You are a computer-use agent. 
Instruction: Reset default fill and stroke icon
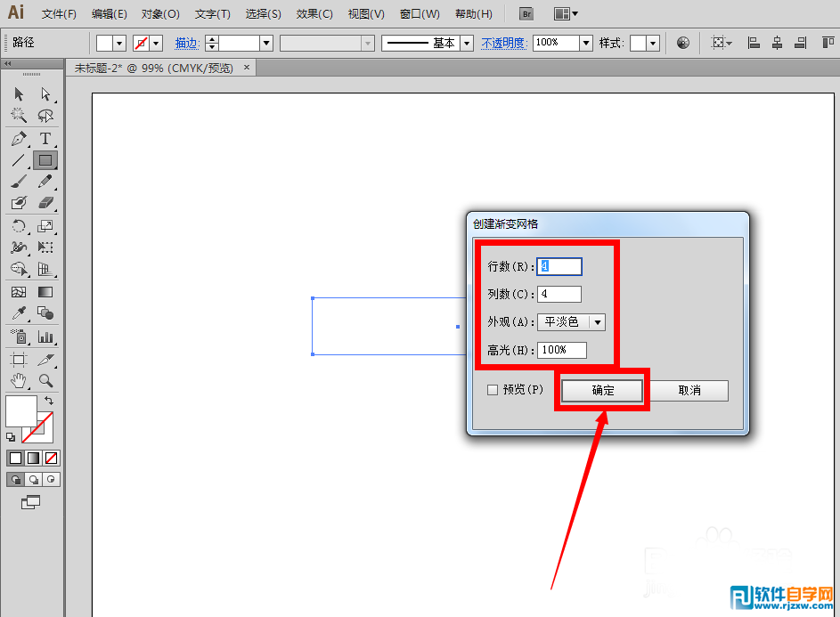[x=11, y=437]
